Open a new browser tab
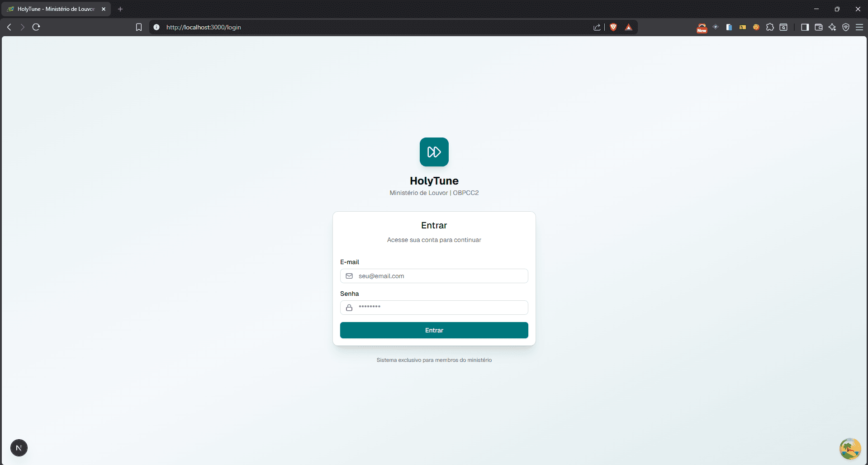868x465 pixels. click(x=120, y=9)
